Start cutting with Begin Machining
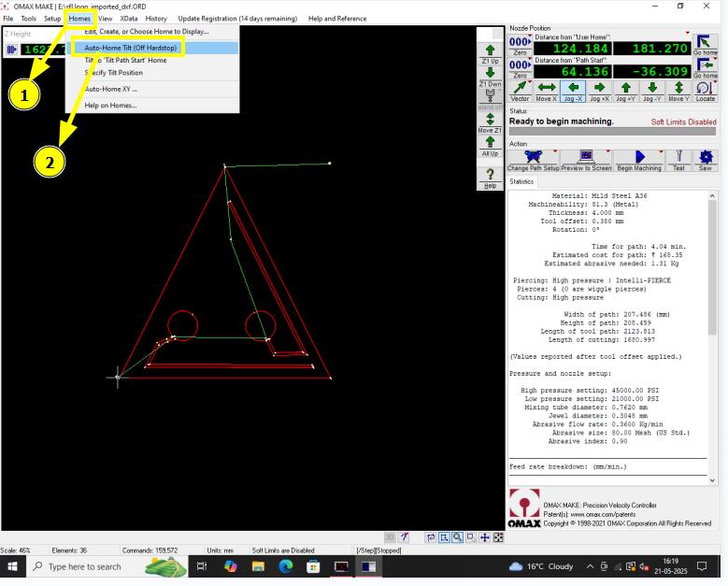 (639, 161)
